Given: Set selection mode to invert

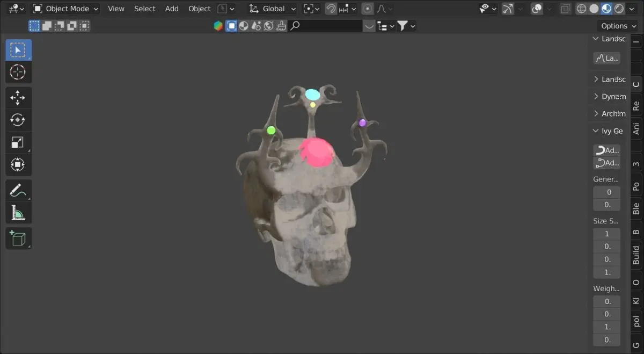Looking at the screenshot, I should [72, 26].
